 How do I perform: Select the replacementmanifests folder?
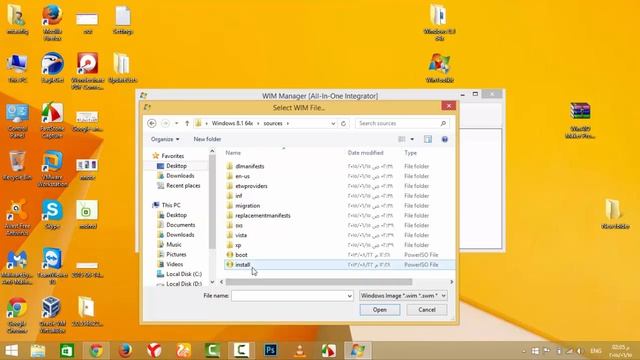coord(262,215)
